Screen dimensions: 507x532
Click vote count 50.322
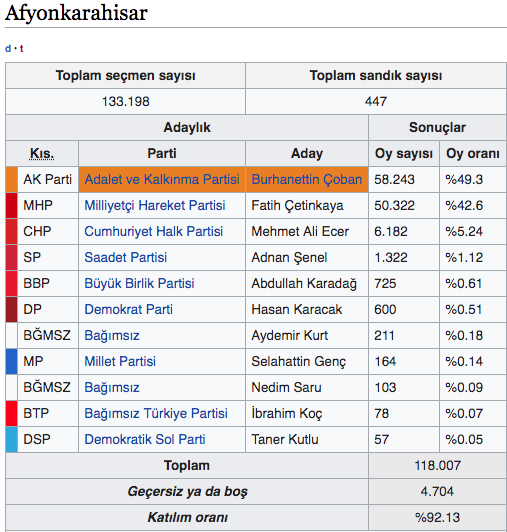point(394,206)
